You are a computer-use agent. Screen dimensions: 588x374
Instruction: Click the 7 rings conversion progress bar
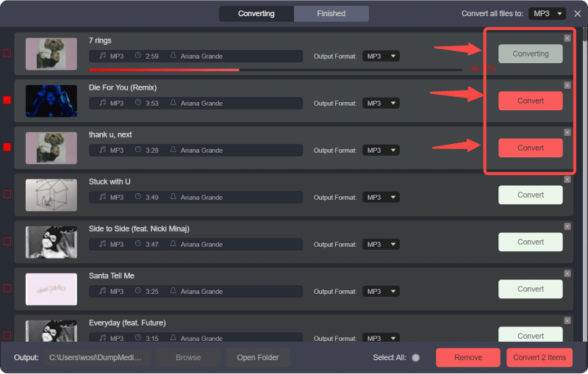point(276,70)
